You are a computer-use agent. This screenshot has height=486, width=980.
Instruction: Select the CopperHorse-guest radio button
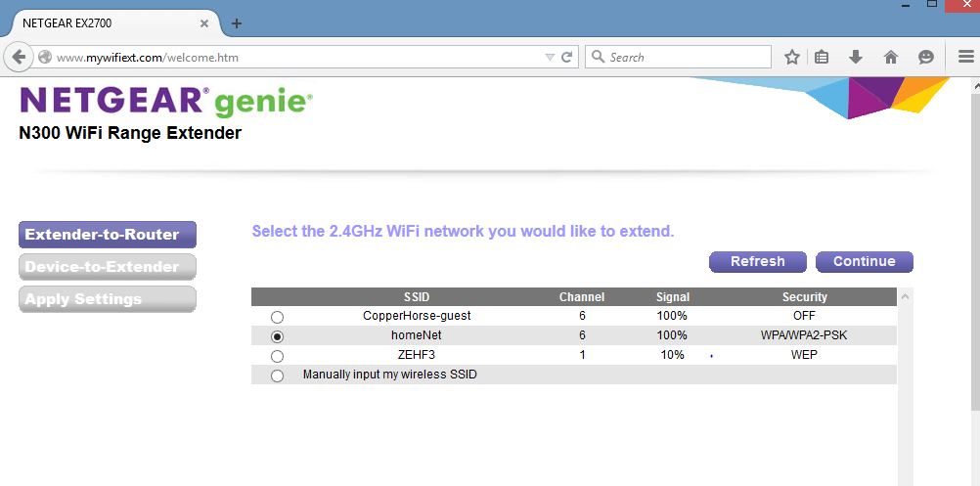[277, 317]
